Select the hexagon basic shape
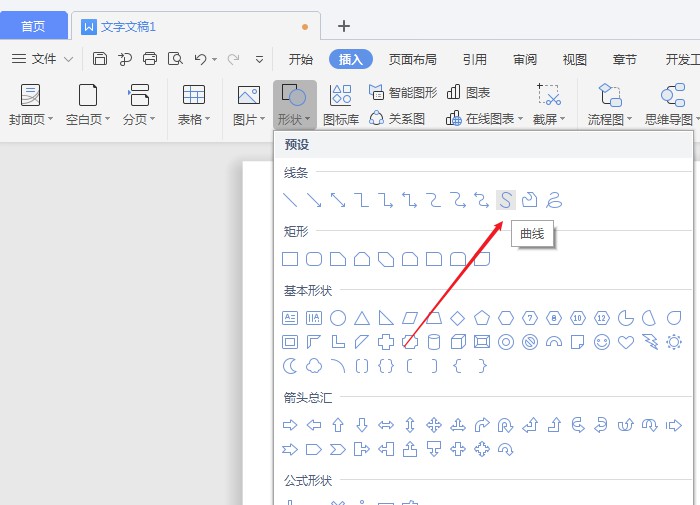The image size is (700, 505). point(506,318)
